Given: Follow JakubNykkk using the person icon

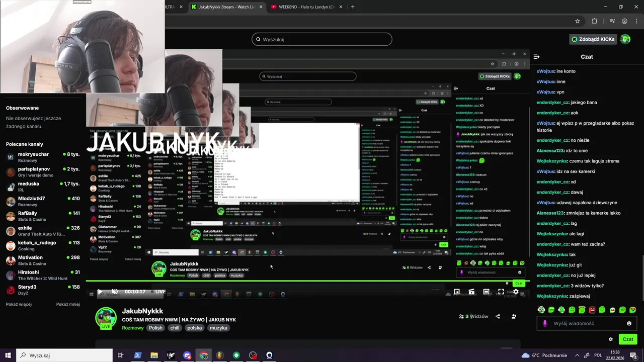Looking at the screenshot, I should coord(514,317).
